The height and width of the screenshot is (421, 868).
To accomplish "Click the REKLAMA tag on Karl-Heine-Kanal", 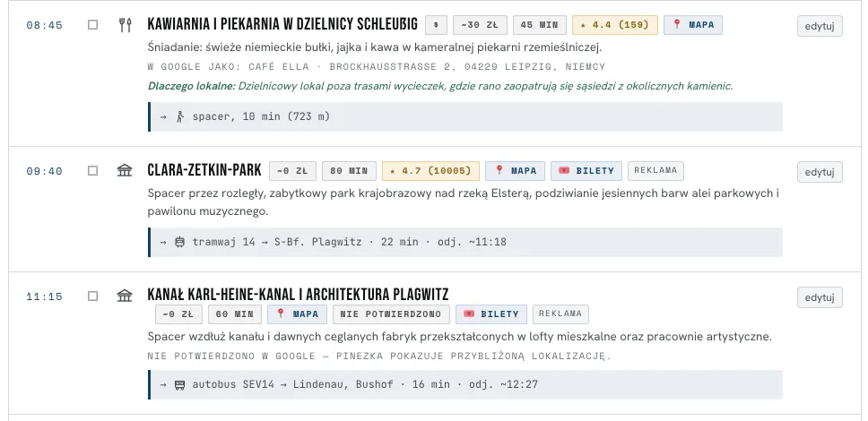I will coord(560,314).
